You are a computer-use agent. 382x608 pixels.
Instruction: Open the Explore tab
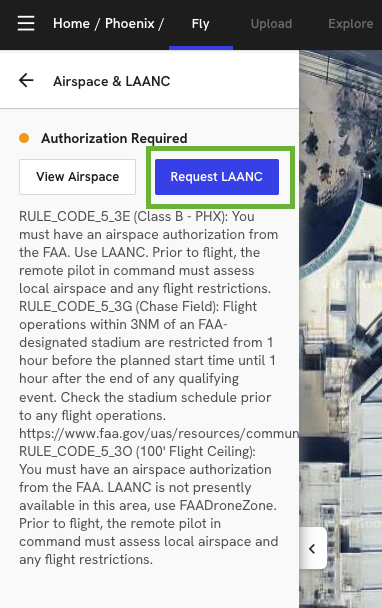pyautogui.click(x=351, y=24)
